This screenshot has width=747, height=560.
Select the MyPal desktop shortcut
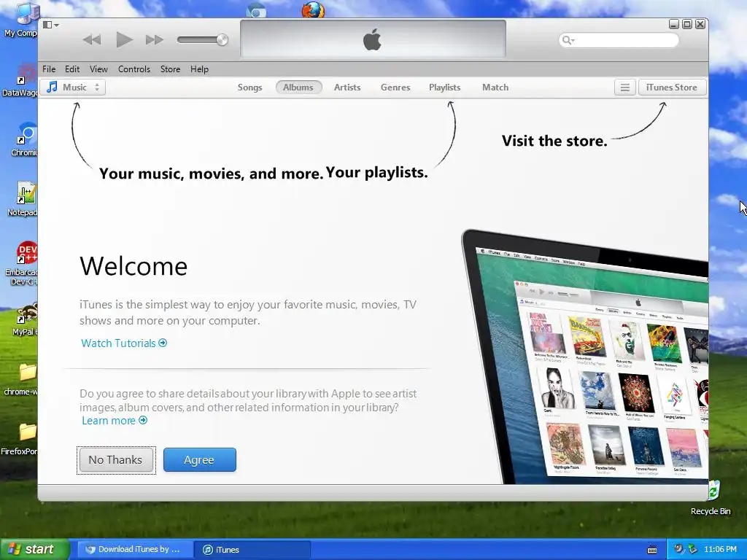click(25, 318)
